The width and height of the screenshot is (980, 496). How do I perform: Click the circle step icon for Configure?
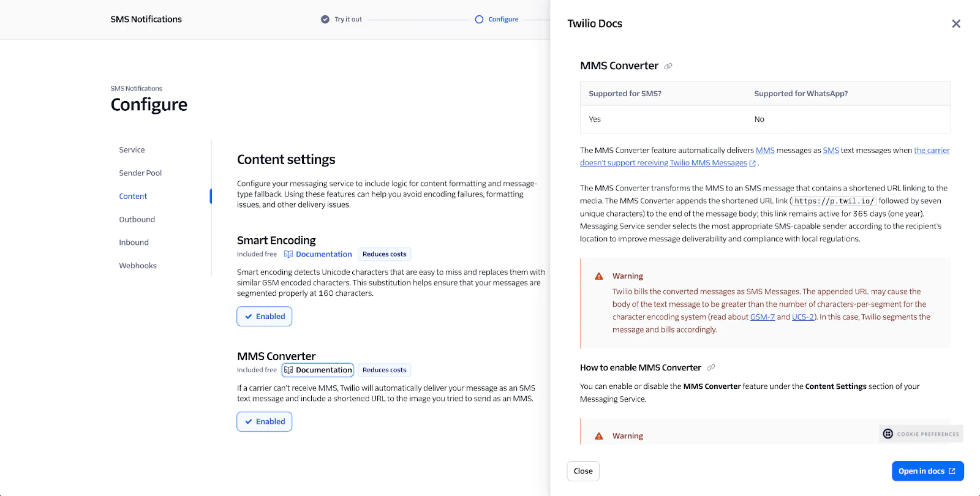479,20
